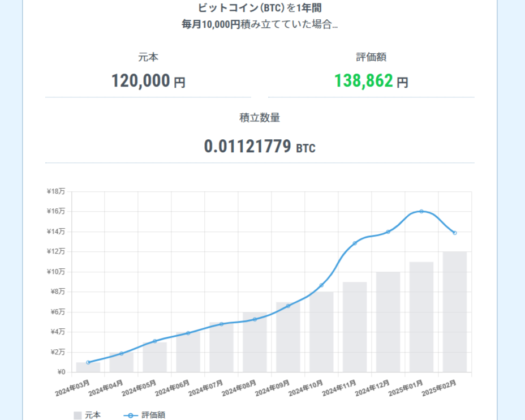Click the 2024年05月 data point on the line
525x420 pixels.
click(x=154, y=341)
